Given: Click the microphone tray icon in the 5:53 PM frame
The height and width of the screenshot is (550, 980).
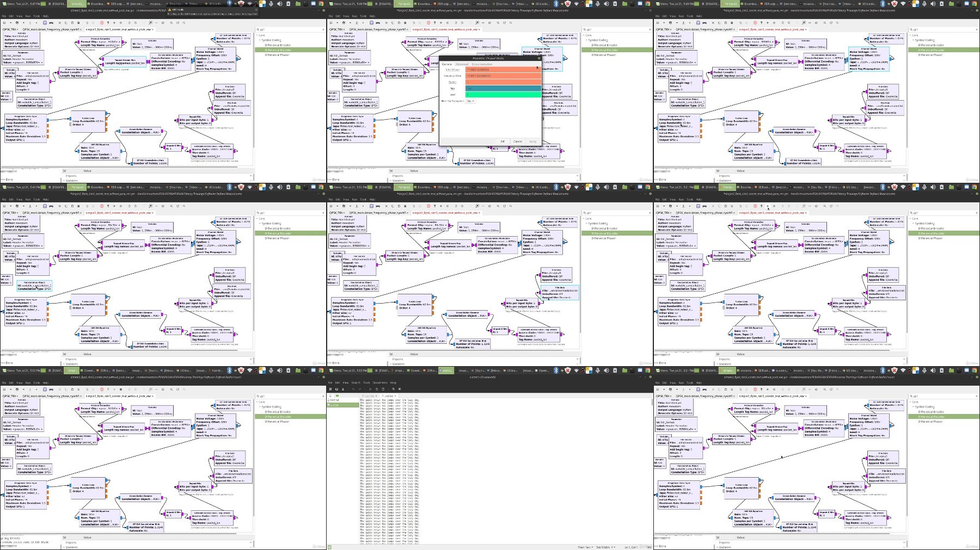Looking at the screenshot, I should [x=597, y=370].
